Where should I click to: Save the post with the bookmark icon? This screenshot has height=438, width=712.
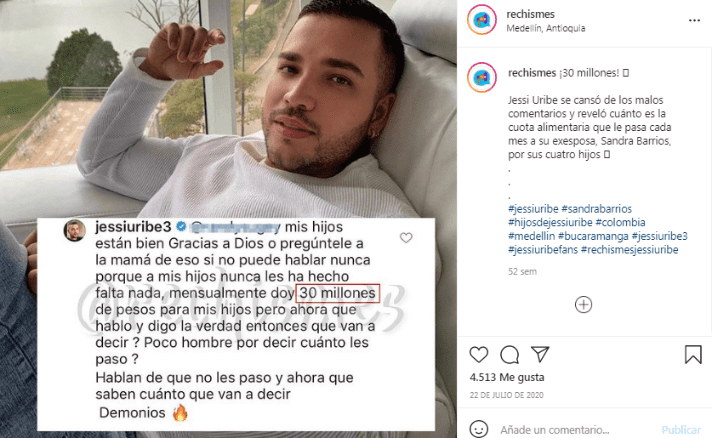[693, 354]
